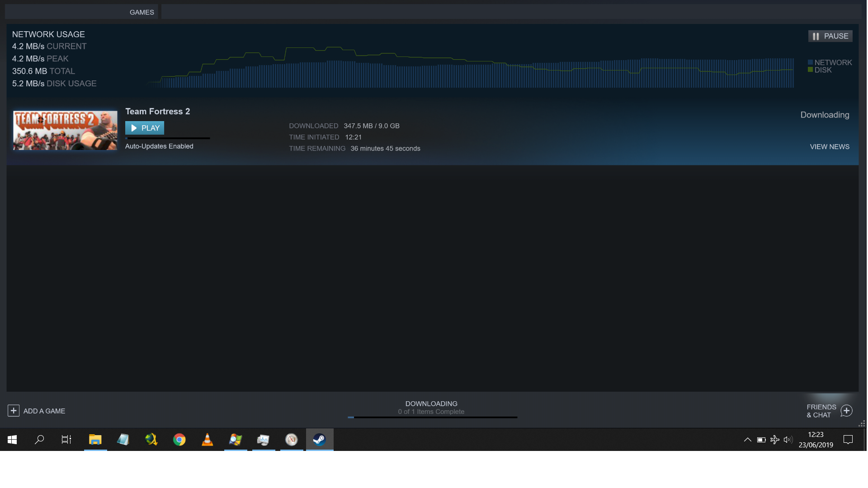Click the NETWORK USAGE heading
Screen dimensions: 868x488
(x=48, y=34)
